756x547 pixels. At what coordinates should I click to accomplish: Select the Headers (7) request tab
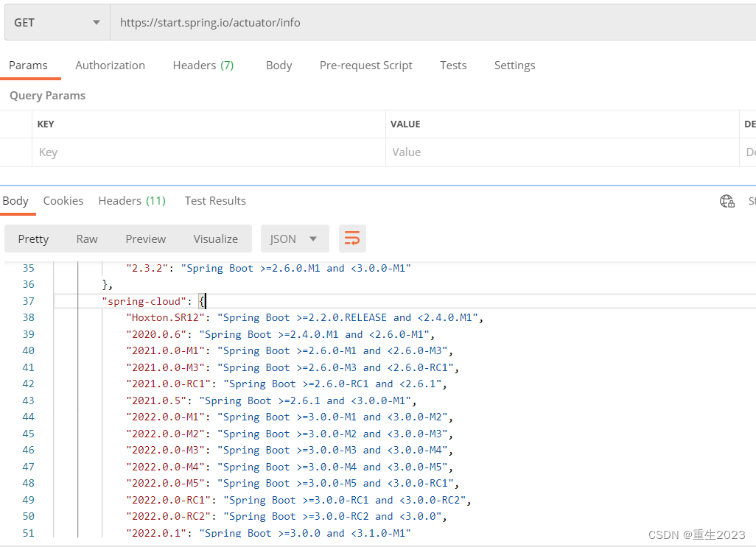click(203, 66)
